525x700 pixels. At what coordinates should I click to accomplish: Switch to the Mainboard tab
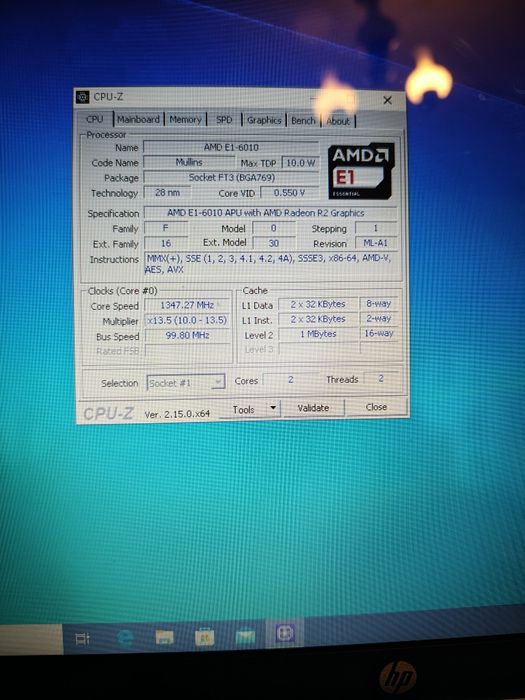click(x=138, y=119)
